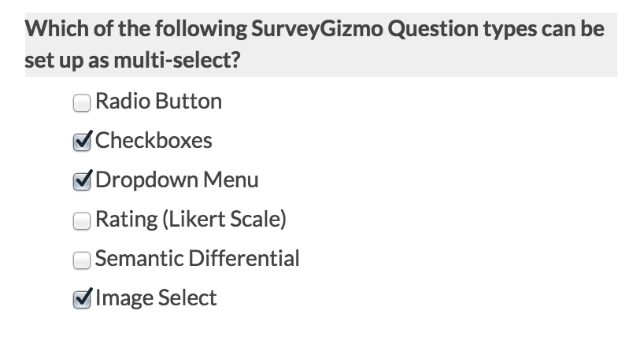Click the "Radio Button" label text
The image size is (644, 351).
pos(158,102)
